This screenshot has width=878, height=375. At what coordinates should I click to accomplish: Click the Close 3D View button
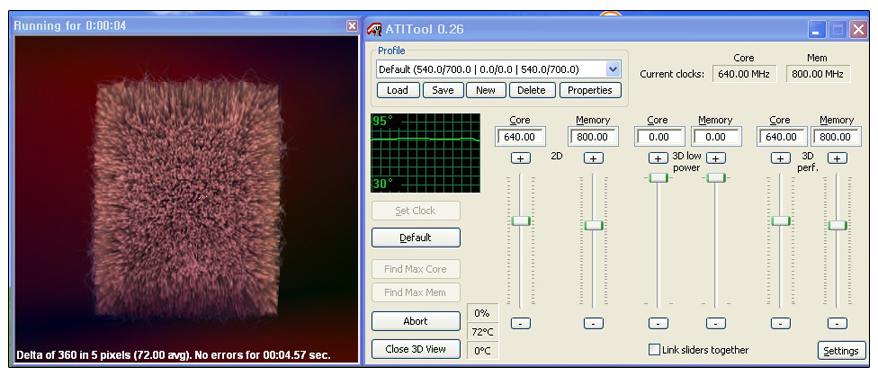tap(415, 349)
